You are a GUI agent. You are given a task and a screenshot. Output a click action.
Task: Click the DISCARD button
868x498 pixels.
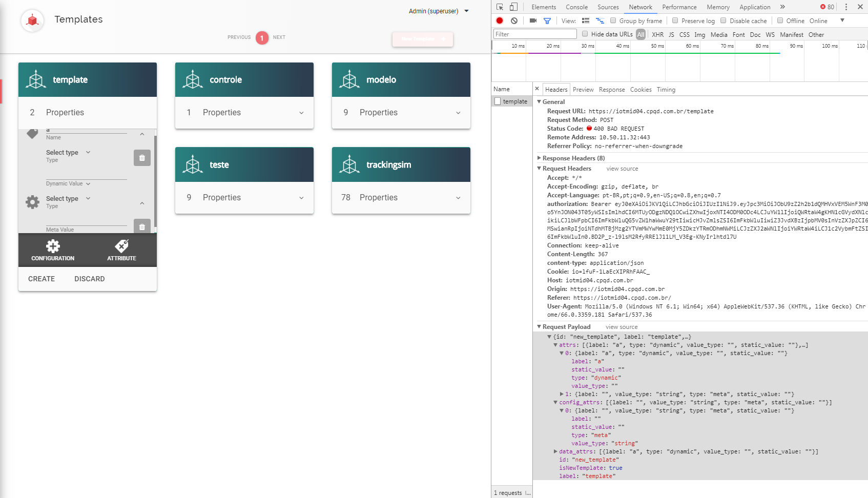pos(89,279)
